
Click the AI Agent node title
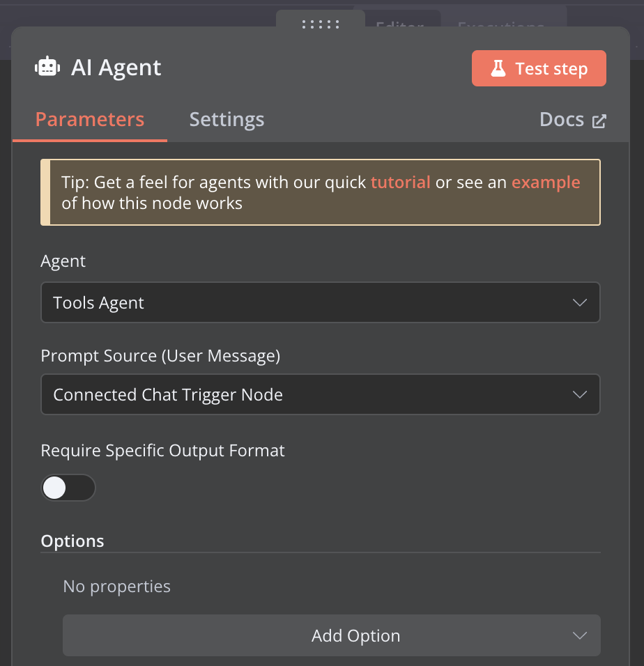coord(116,68)
